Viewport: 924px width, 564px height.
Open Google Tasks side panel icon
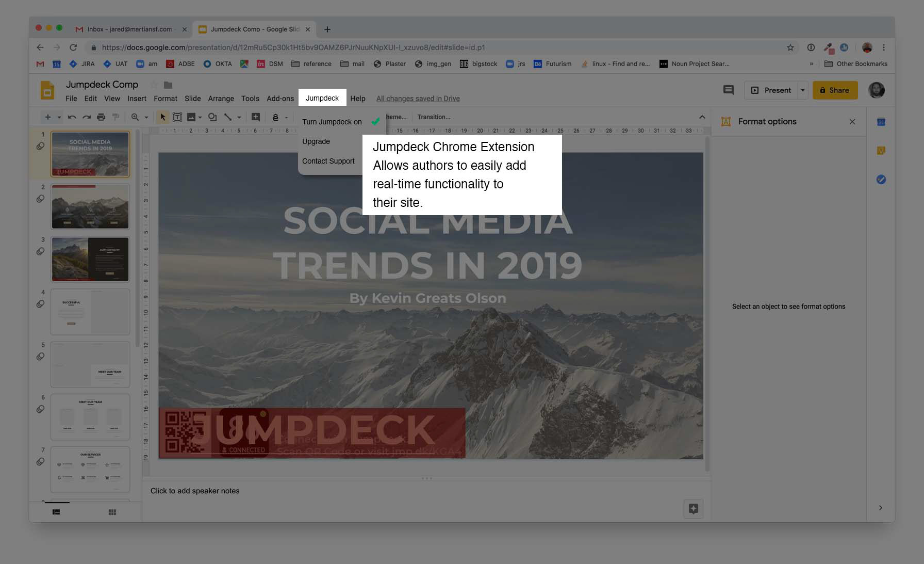[881, 180]
